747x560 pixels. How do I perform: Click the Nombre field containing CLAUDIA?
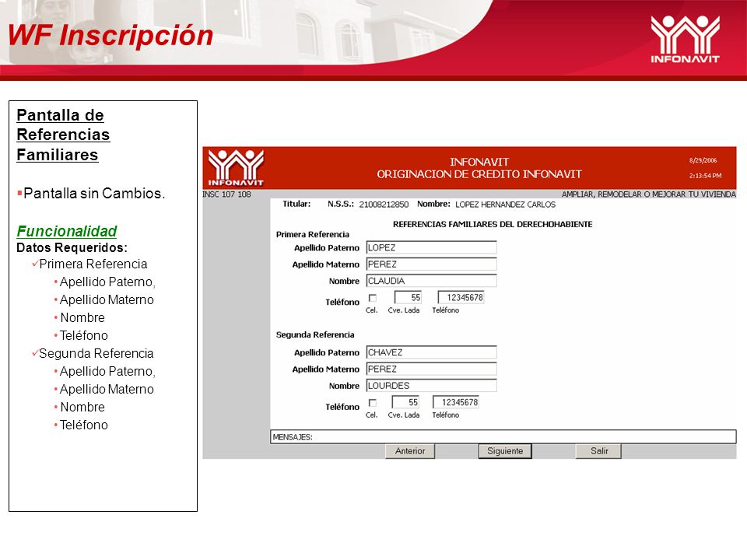pyautogui.click(x=432, y=281)
